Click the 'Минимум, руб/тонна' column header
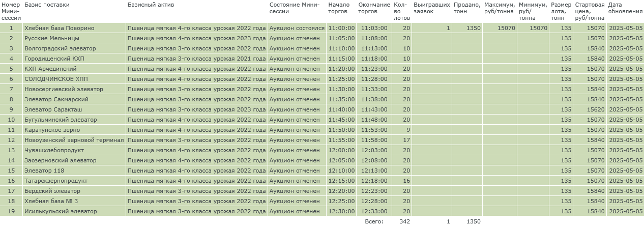The image size is (644, 226). [x=532, y=11]
